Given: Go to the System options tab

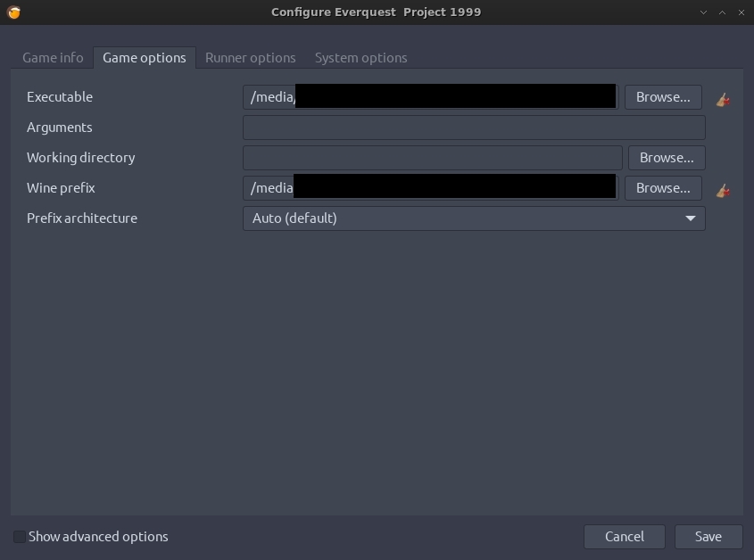Looking at the screenshot, I should tap(360, 58).
